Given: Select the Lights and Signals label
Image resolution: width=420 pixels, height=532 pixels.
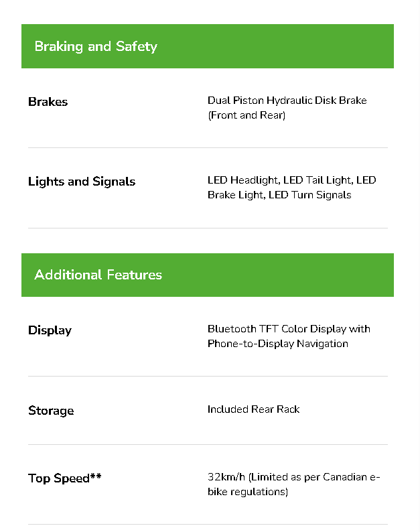Looking at the screenshot, I should (82, 182).
